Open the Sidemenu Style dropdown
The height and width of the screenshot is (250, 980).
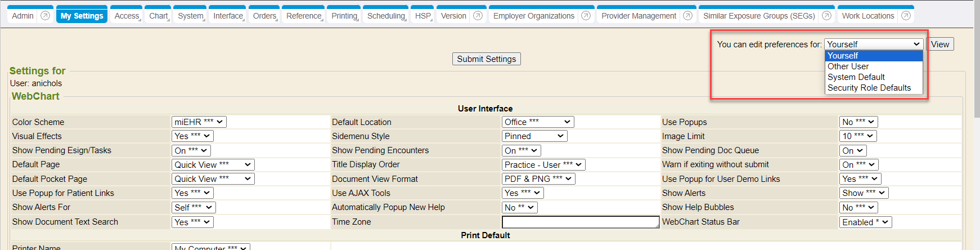[534, 136]
